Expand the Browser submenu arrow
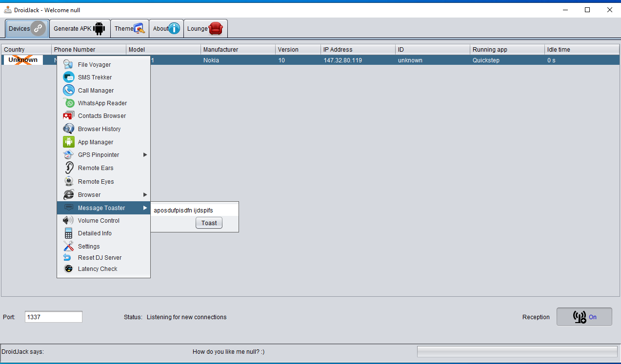This screenshot has width=621, height=364. pos(145,194)
